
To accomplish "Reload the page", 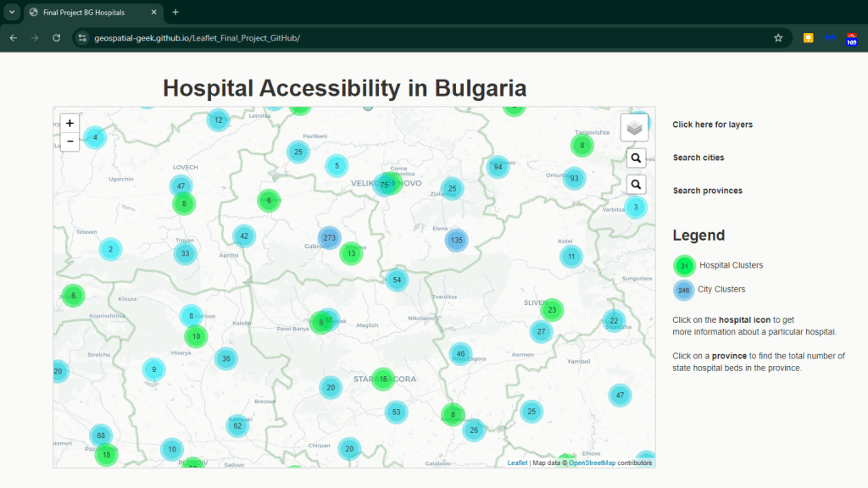I will coord(57,38).
